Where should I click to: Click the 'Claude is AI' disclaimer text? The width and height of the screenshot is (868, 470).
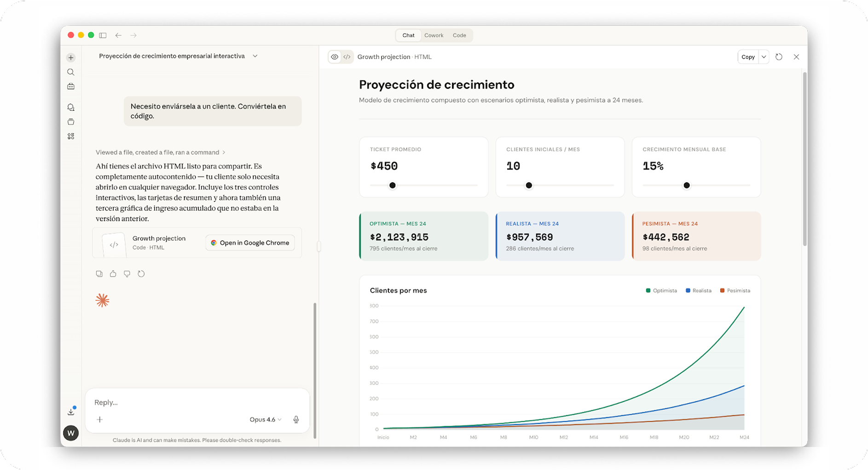(x=197, y=440)
